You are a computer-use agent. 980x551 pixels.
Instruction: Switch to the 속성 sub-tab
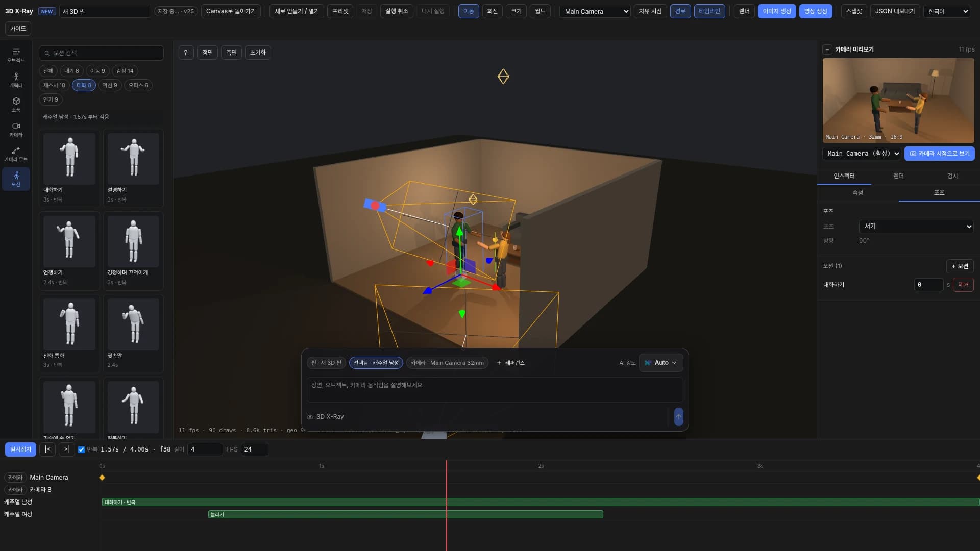(858, 193)
